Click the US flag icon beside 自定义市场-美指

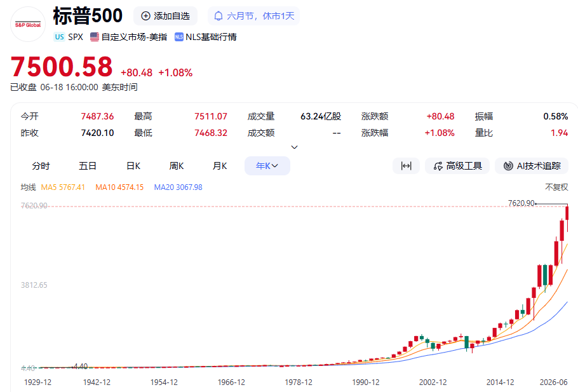point(95,37)
